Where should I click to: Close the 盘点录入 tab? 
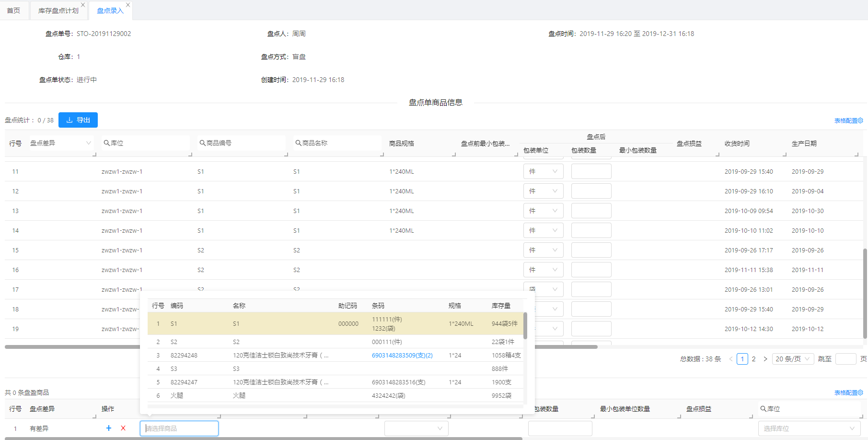click(x=128, y=5)
